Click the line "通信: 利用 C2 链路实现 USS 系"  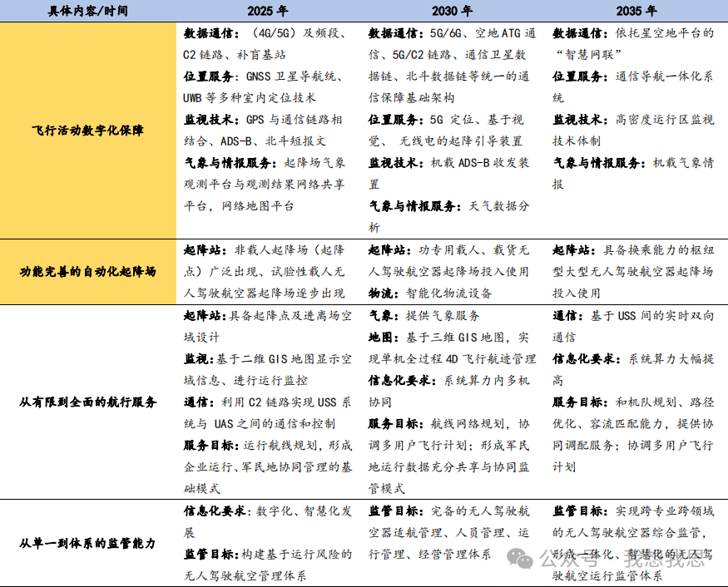267,402
